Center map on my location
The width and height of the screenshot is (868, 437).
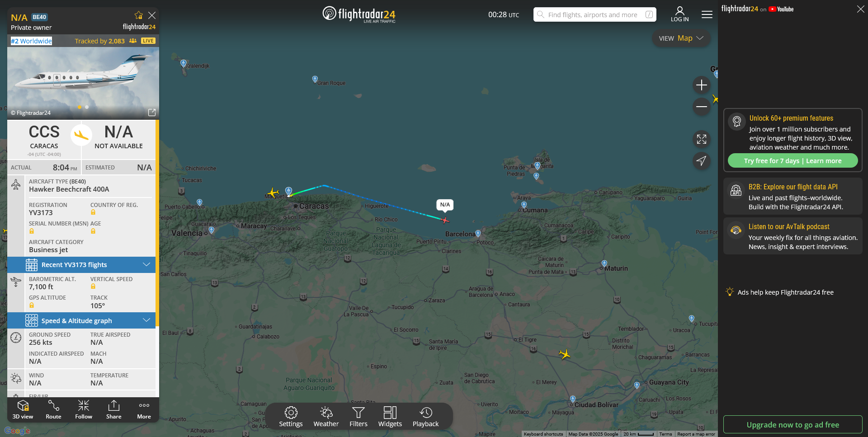[701, 161]
